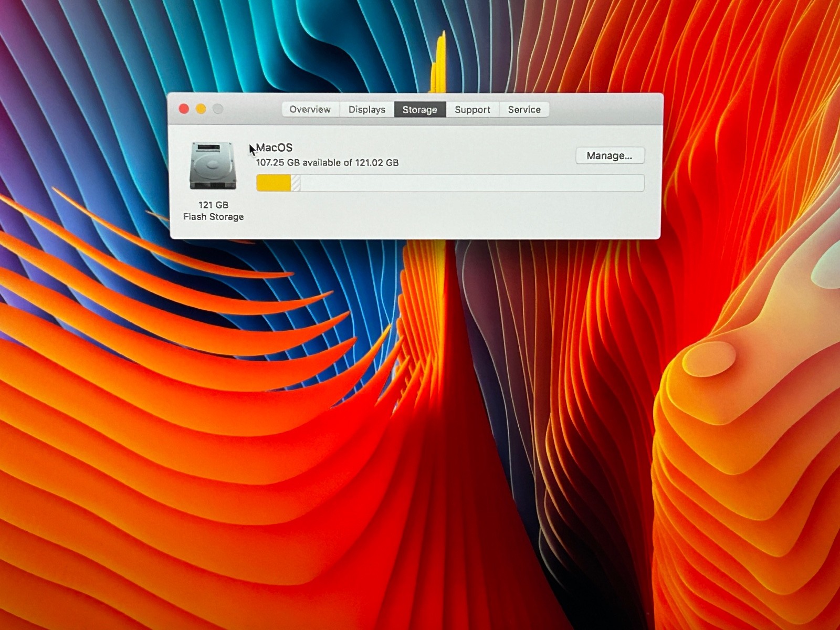Click the empty free-space part of storage bar
The height and width of the screenshot is (630, 840).
click(x=472, y=183)
